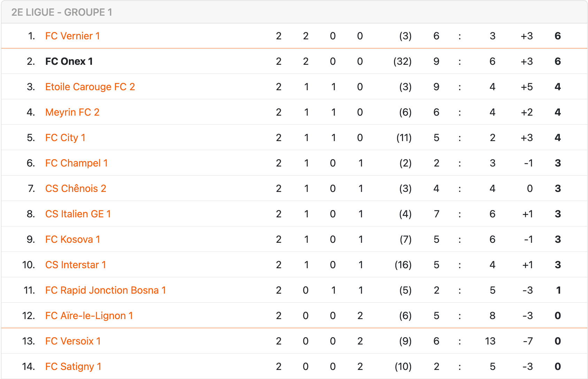Click FC Onex 1's fair-play value (32)

pyautogui.click(x=402, y=61)
